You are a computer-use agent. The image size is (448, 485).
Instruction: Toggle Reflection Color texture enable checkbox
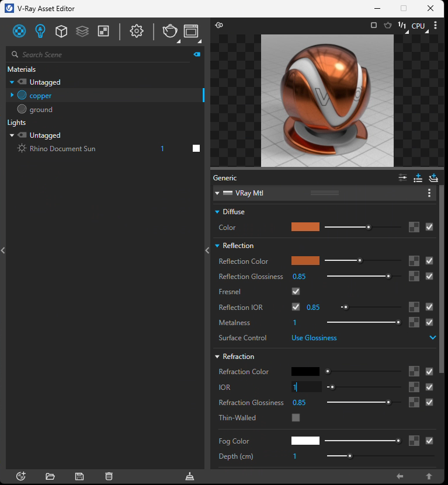point(429,261)
